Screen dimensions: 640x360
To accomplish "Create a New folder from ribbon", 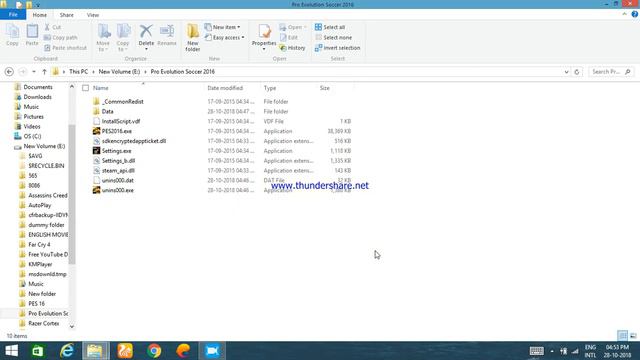I will (193, 38).
